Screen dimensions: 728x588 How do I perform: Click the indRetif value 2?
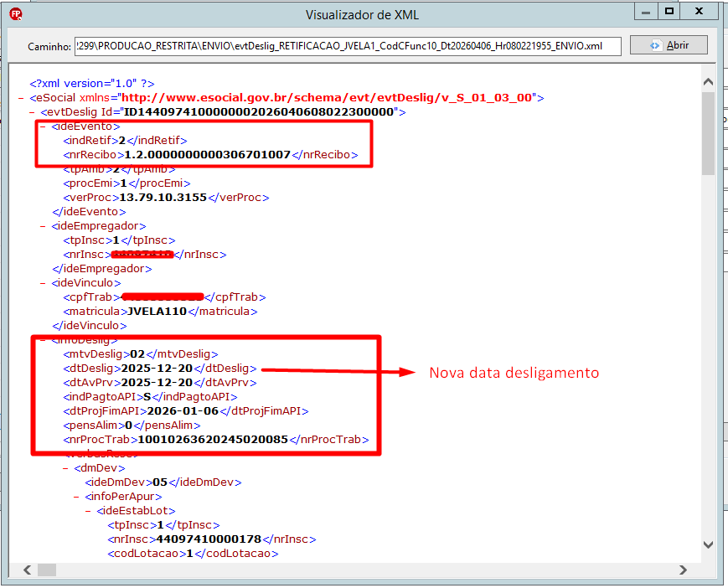pyautogui.click(x=122, y=141)
